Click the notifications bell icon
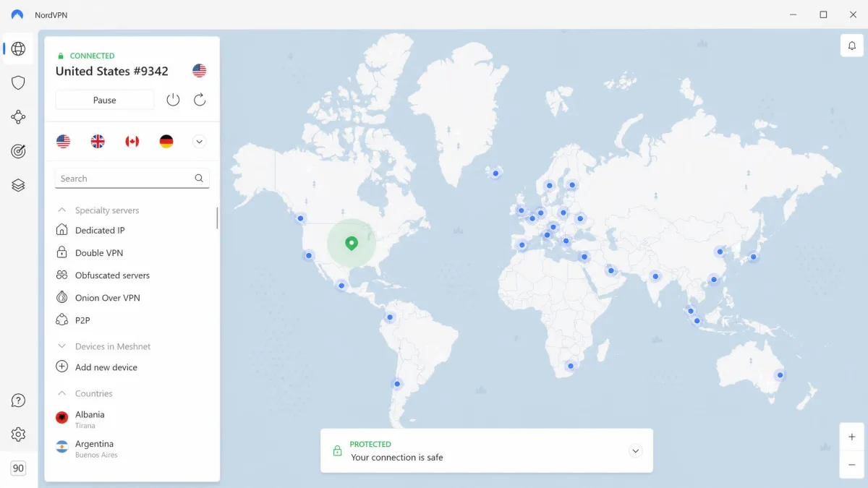 [x=851, y=45]
